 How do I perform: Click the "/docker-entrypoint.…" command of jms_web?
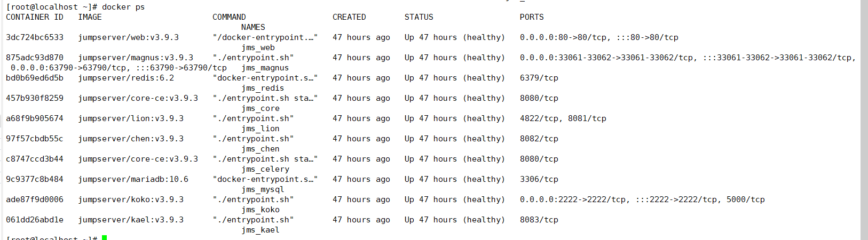click(265, 37)
